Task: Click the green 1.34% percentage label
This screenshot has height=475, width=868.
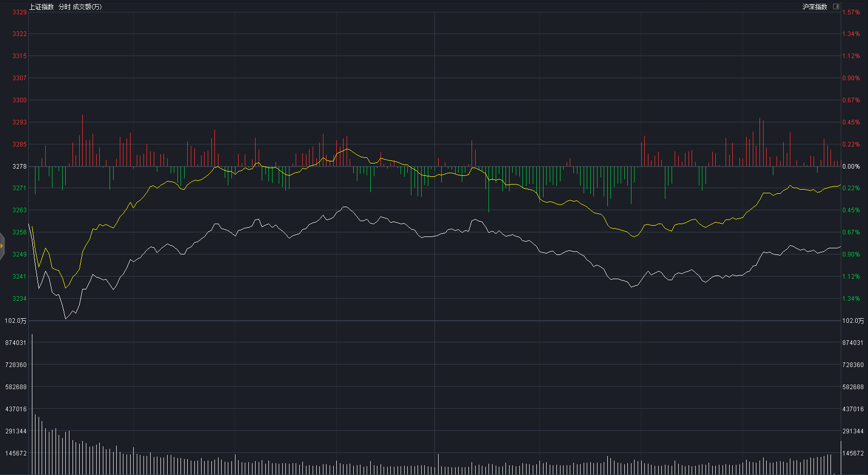Action: [851, 299]
